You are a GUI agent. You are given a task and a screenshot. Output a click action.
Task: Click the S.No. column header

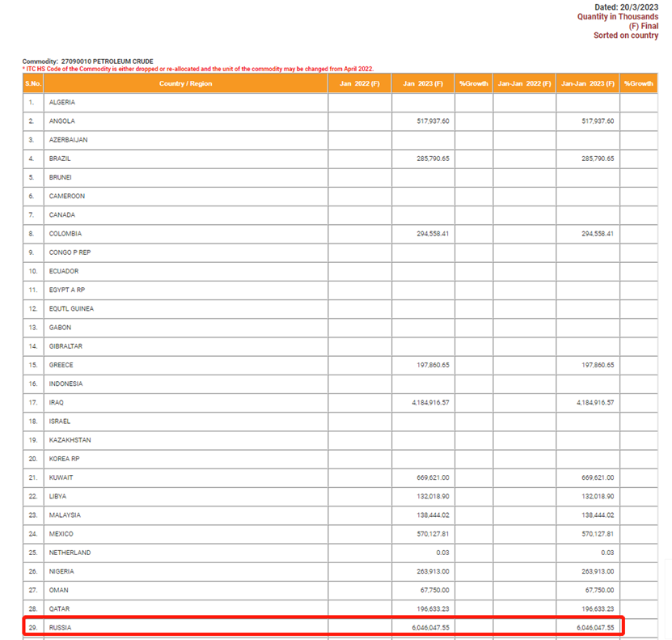(x=32, y=83)
